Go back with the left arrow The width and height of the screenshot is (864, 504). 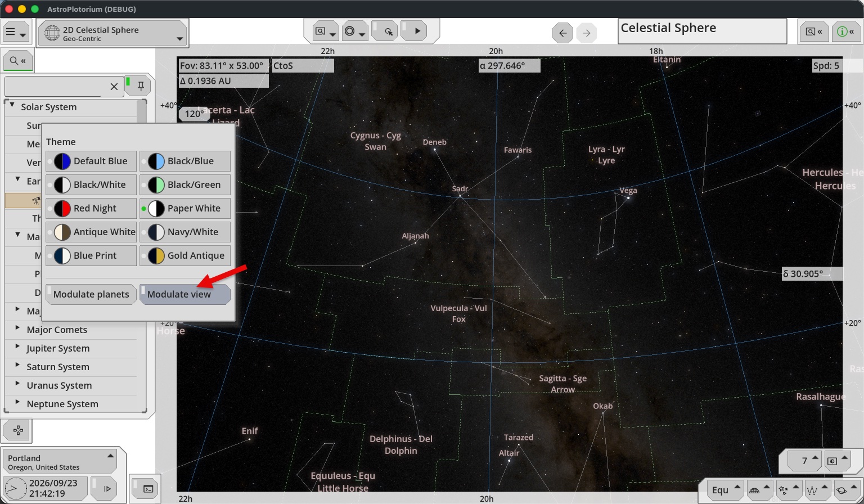562,33
